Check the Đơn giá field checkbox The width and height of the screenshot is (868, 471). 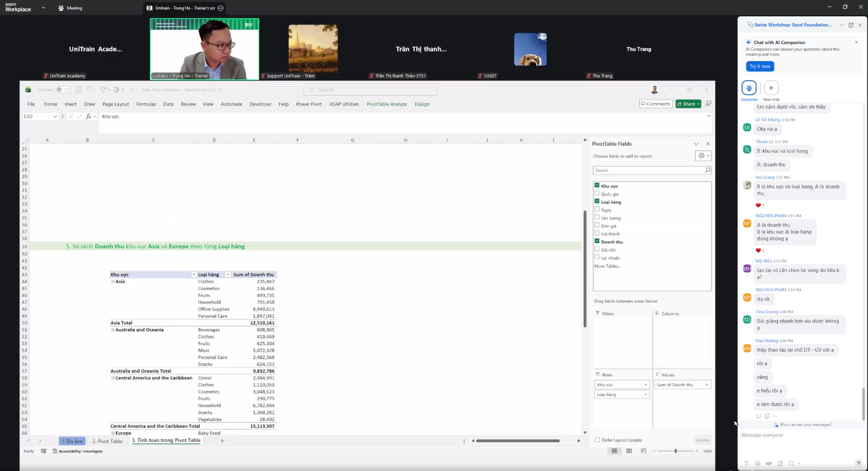597,225
